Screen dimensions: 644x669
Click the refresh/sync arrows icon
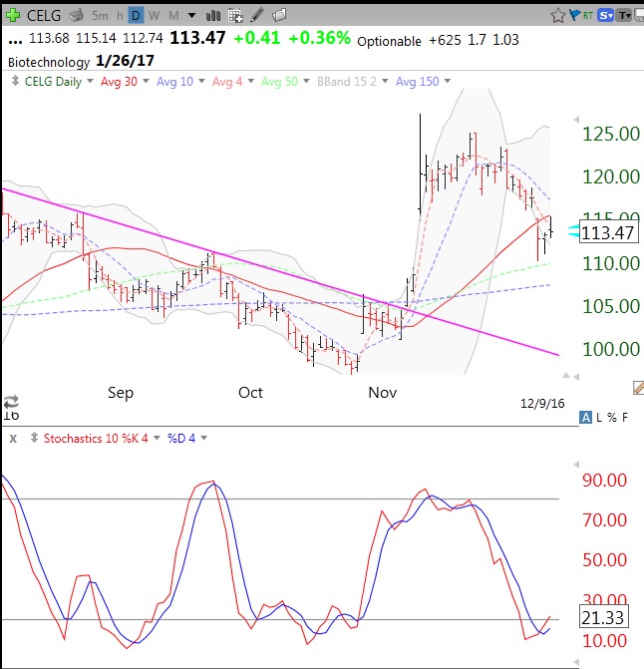(11, 402)
